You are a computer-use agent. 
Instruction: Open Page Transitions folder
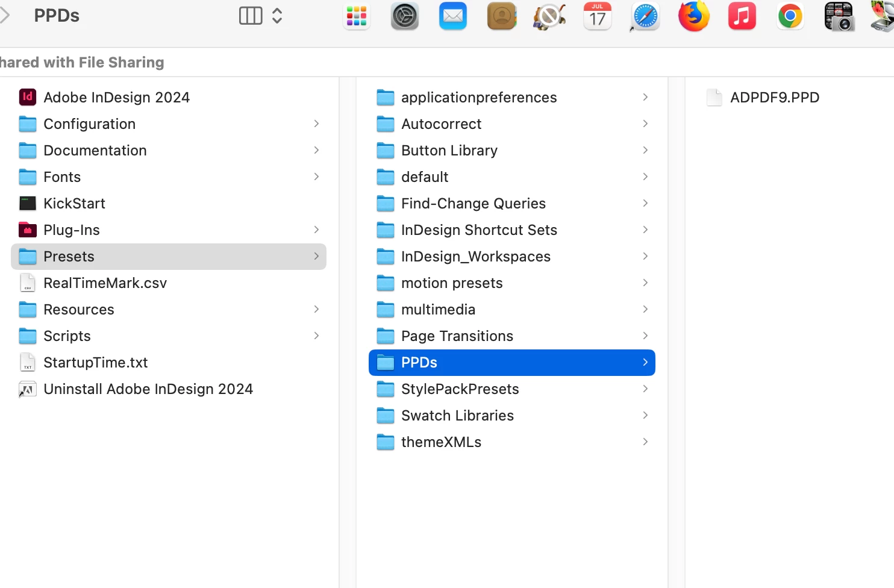tap(512, 336)
